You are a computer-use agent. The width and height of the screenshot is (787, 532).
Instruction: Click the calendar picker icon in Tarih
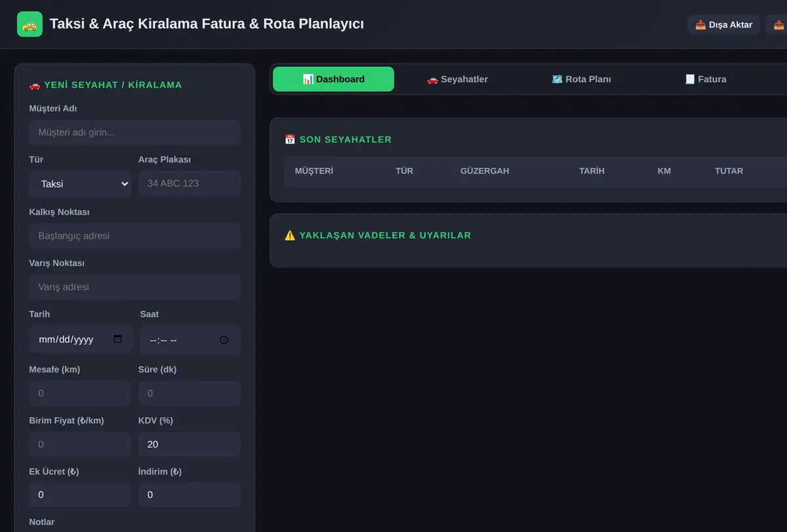tap(117, 339)
